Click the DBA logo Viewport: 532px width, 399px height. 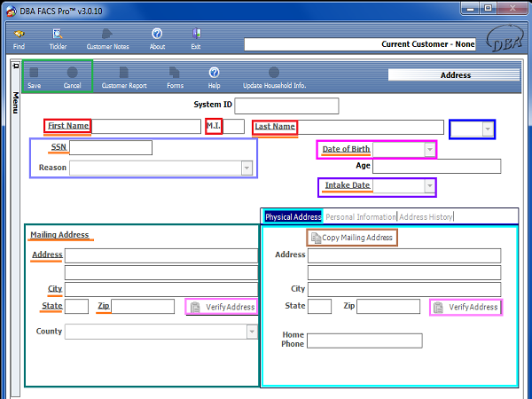pos(505,38)
